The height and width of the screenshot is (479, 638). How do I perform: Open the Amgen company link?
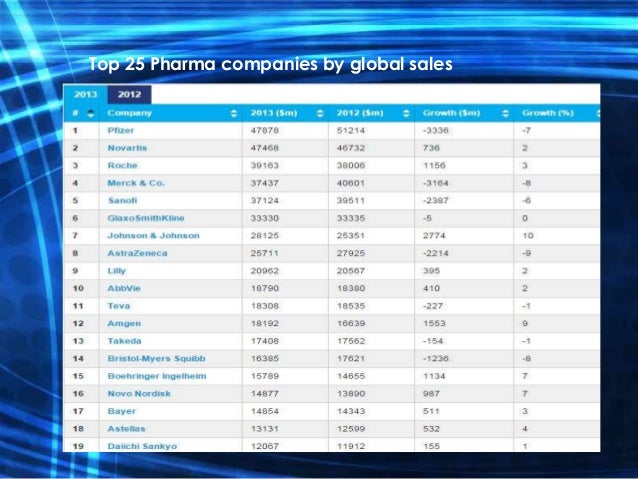coord(124,324)
